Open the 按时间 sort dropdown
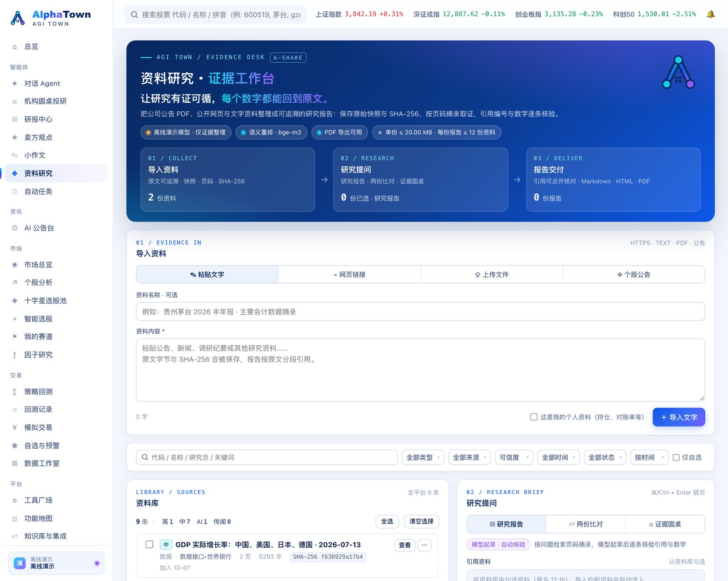This screenshot has height=581, width=728. coord(650,457)
